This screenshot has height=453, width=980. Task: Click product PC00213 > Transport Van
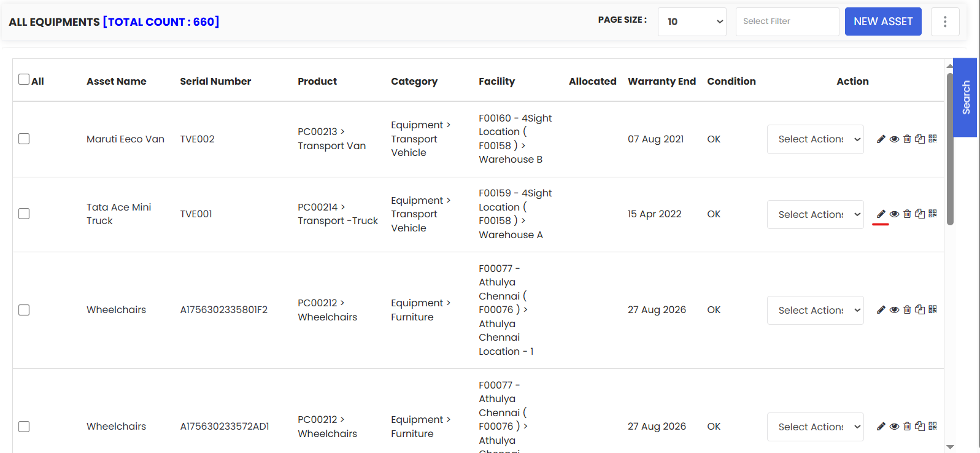click(332, 139)
